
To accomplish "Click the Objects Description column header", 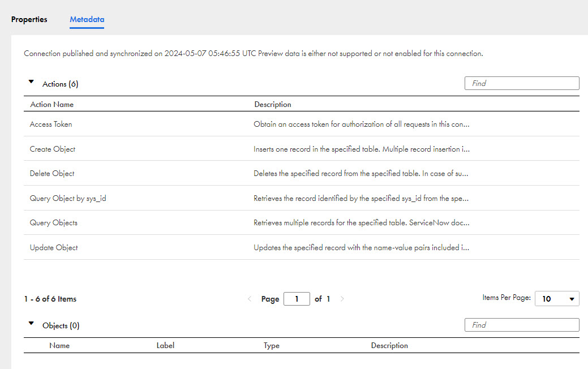I will (x=389, y=345).
